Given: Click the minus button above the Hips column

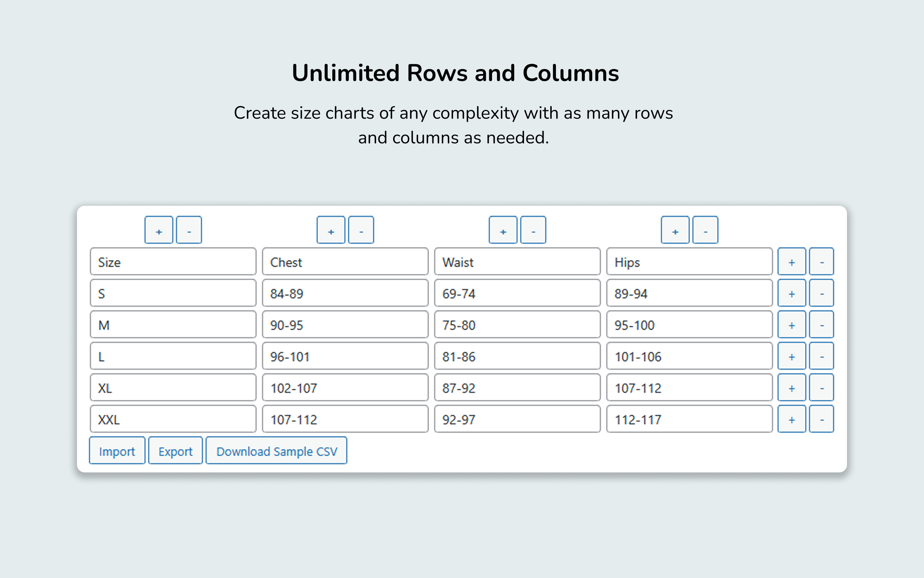Looking at the screenshot, I should click(x=705, y=230).
